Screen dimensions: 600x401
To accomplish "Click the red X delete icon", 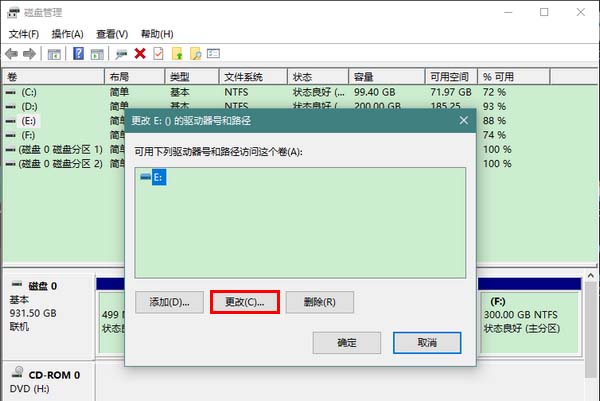I will tap(140, 54).
